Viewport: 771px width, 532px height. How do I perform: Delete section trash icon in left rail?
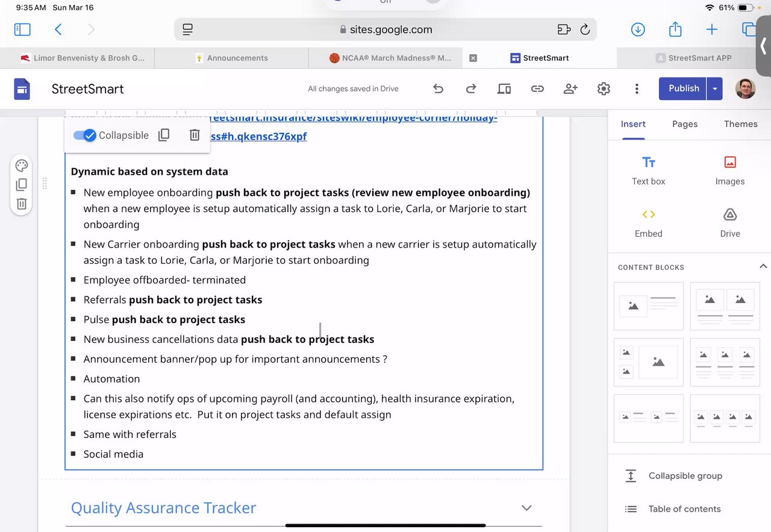click(22, 204)
